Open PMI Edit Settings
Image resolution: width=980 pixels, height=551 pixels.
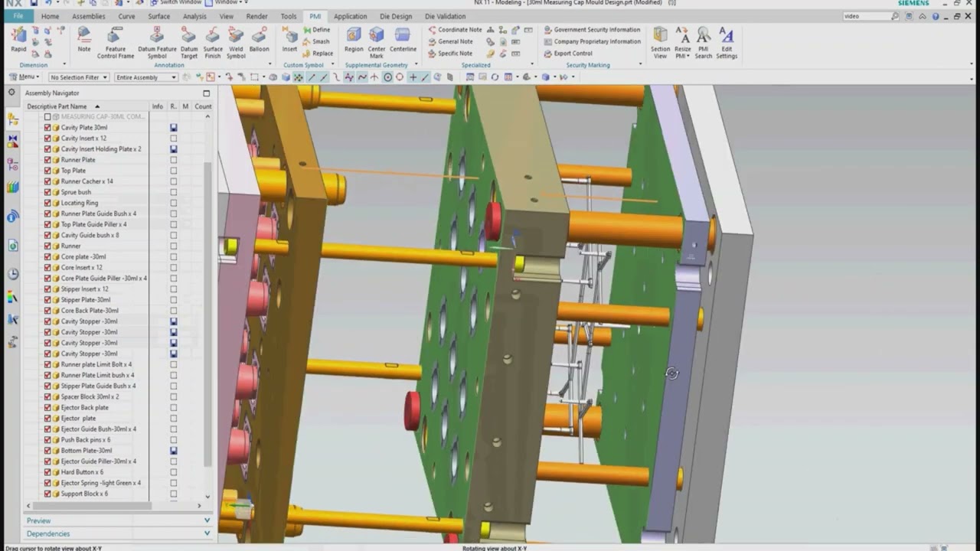727,42
